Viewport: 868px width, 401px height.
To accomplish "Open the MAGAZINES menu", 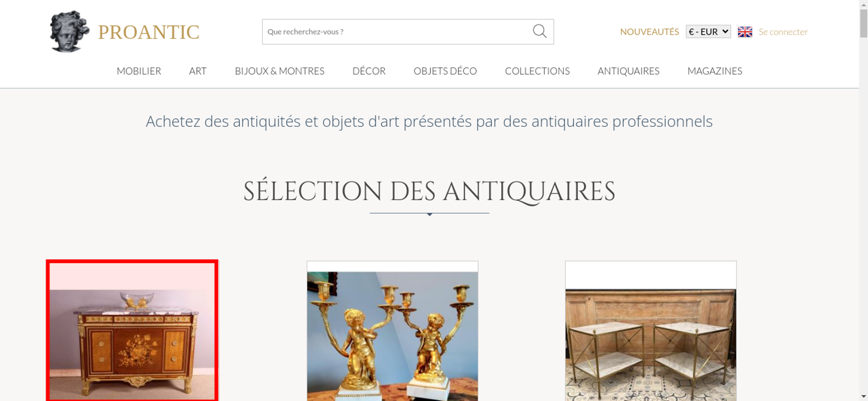I will click(715, 71).
